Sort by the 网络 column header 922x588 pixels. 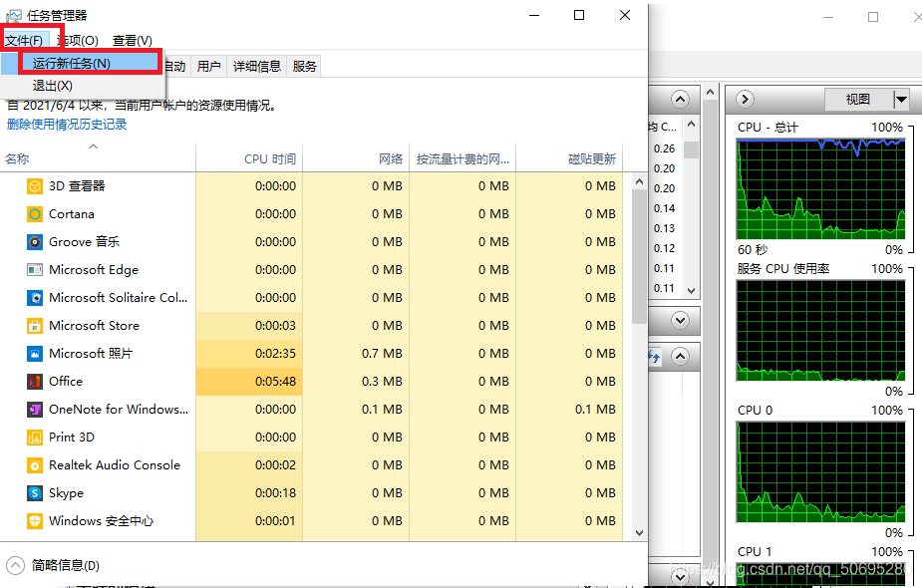click(356, 158)
